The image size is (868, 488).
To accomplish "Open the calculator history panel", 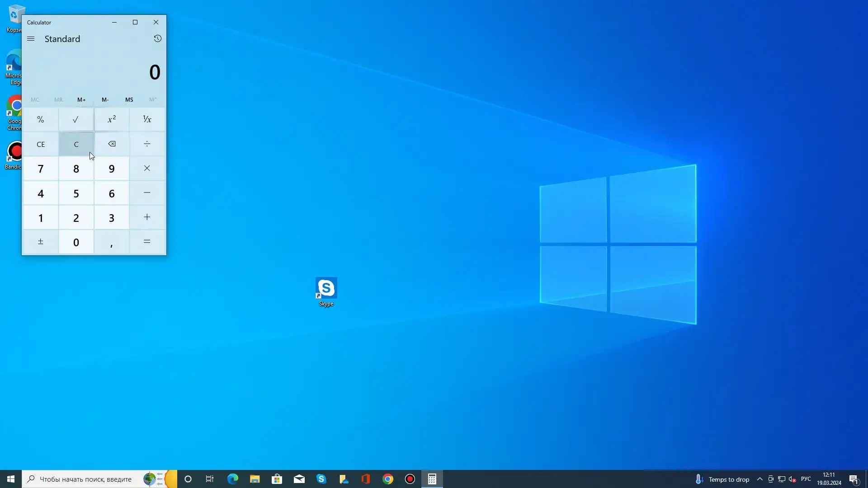I will [157, 38].
